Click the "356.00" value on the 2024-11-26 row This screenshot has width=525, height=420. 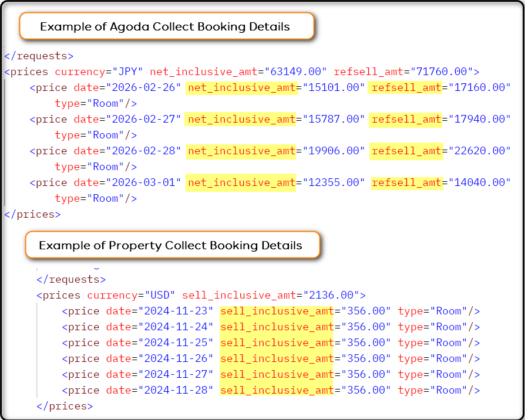pos(366,358)
